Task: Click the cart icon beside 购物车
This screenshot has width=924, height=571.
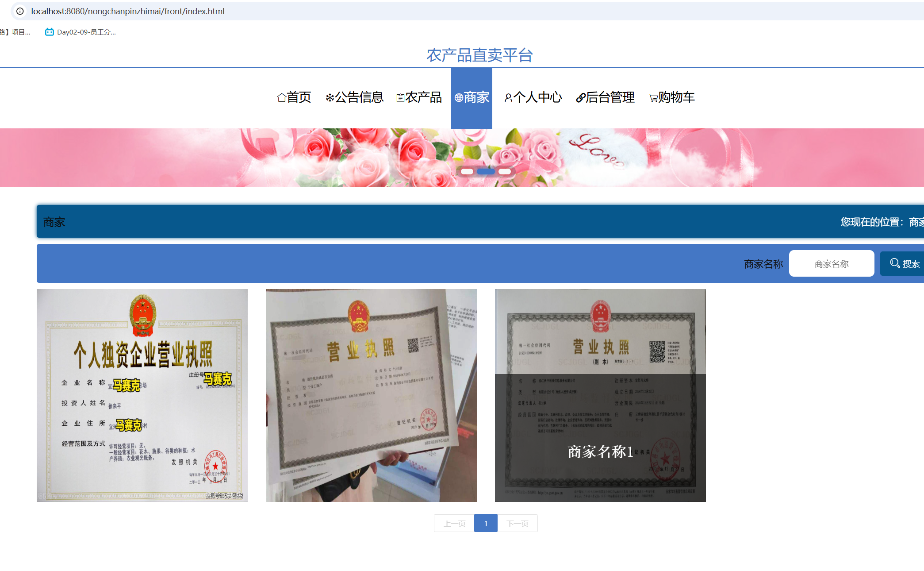Action: tap(653, 98)
